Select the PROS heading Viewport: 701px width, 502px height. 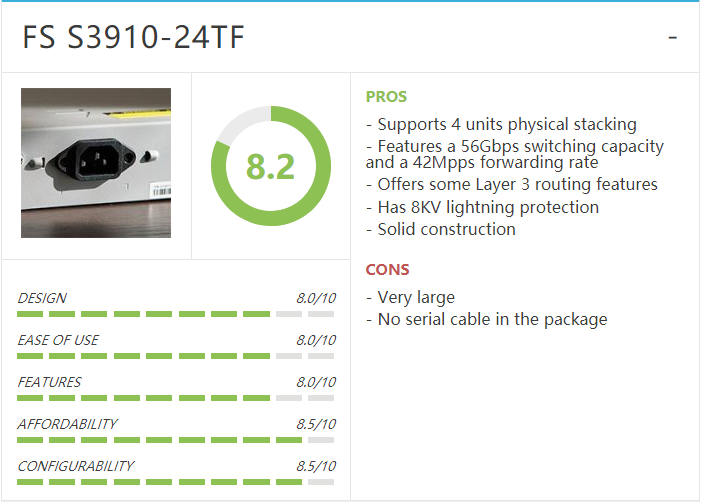(386, 97)
